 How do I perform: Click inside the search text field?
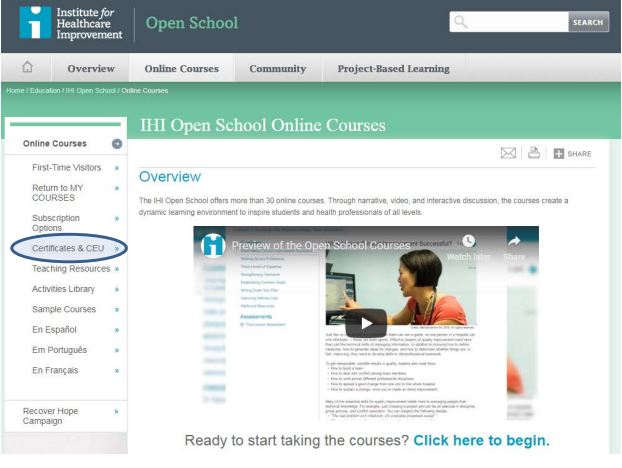coord(509,22)
